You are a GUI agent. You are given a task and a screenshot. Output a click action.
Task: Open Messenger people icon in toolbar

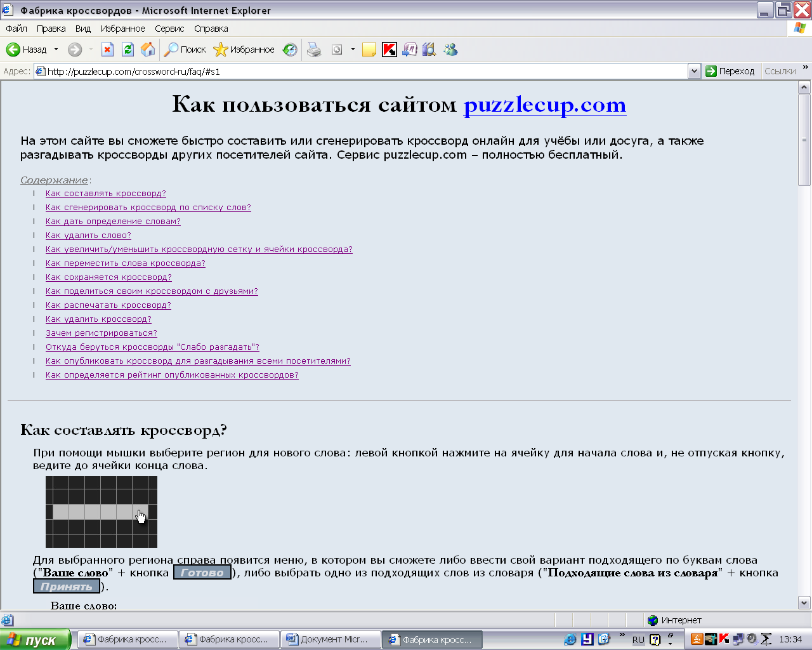[x=450, y=50]
